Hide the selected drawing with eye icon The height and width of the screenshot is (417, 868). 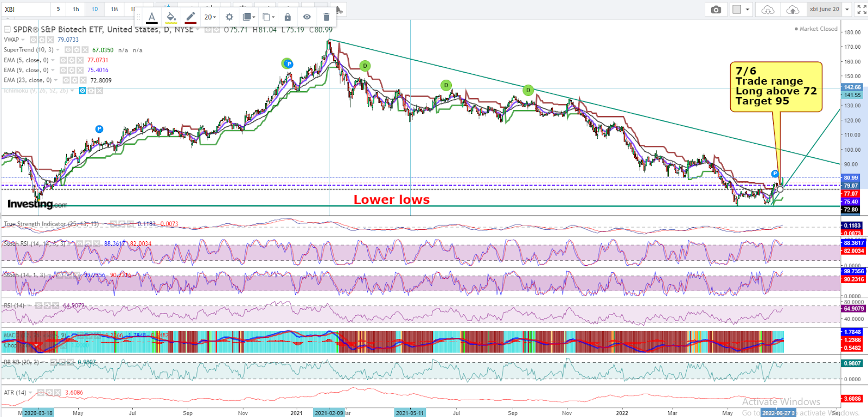[307, 17]
